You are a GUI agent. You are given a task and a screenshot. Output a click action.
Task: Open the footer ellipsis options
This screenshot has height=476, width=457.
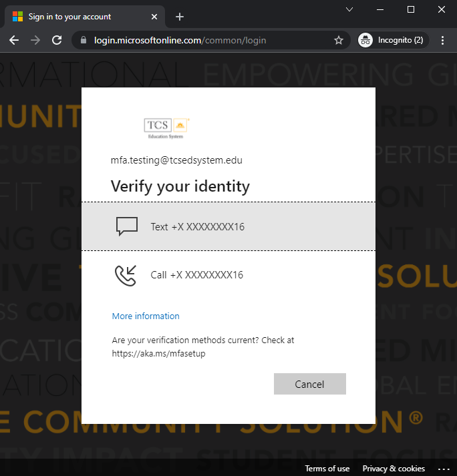tap(444, 468)
